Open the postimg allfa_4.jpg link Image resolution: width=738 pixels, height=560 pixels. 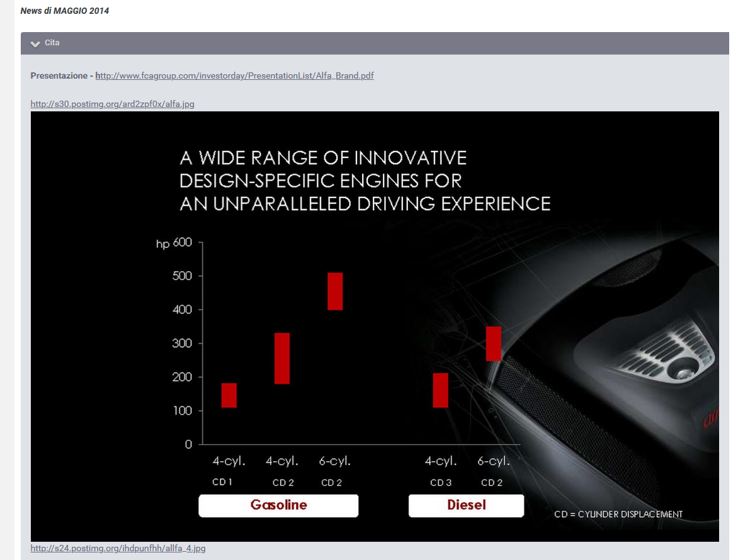[118, 548]
